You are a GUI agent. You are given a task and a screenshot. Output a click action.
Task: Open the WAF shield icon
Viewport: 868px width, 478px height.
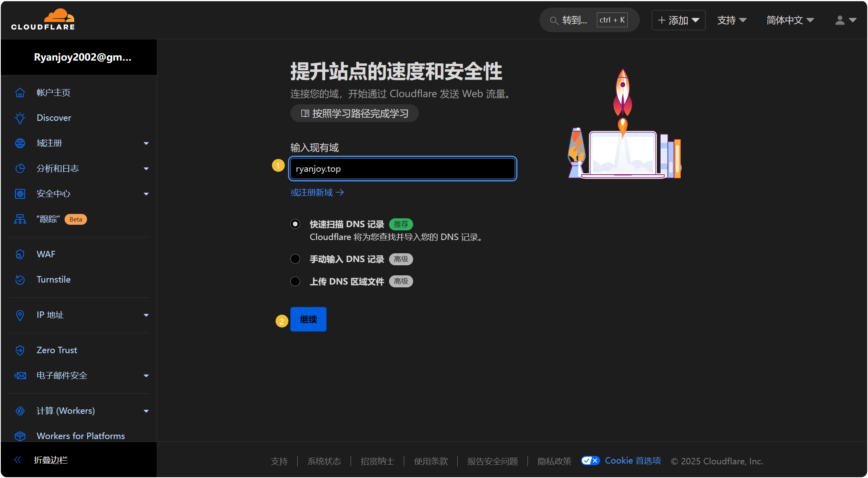20,254
